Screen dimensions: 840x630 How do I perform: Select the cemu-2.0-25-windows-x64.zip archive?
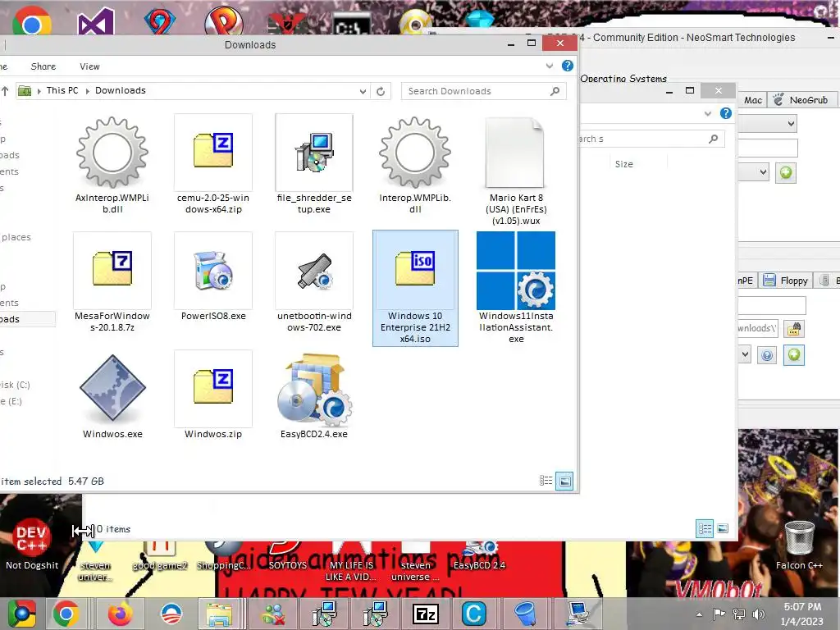coord(213,153)
